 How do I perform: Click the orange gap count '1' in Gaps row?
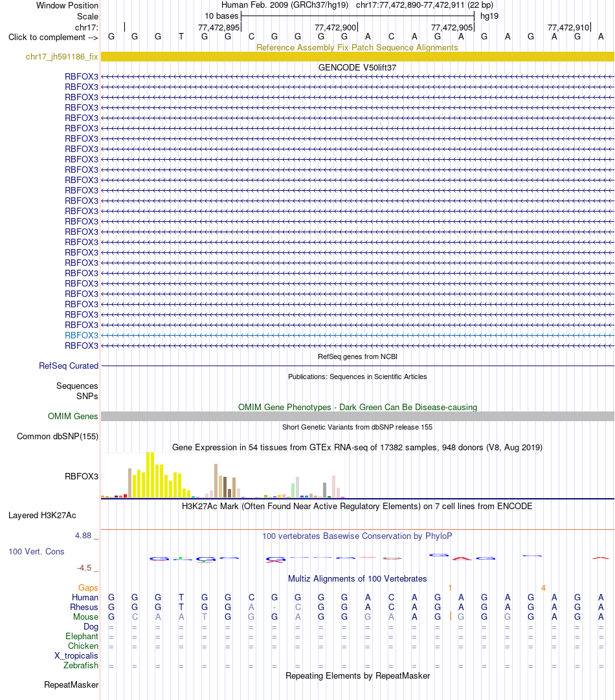(450, 588)
